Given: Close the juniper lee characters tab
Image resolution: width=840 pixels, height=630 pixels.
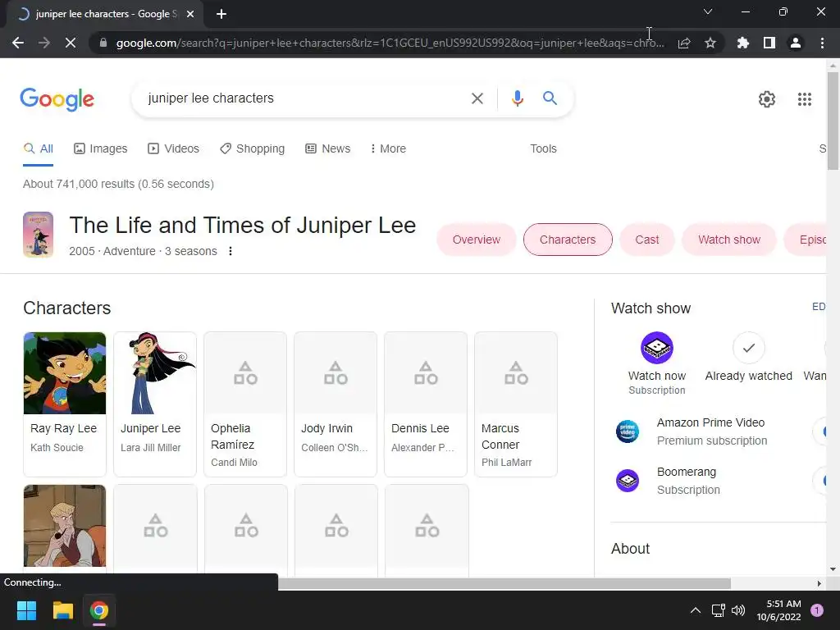Looking at the screenshot, I should [190, 15].
